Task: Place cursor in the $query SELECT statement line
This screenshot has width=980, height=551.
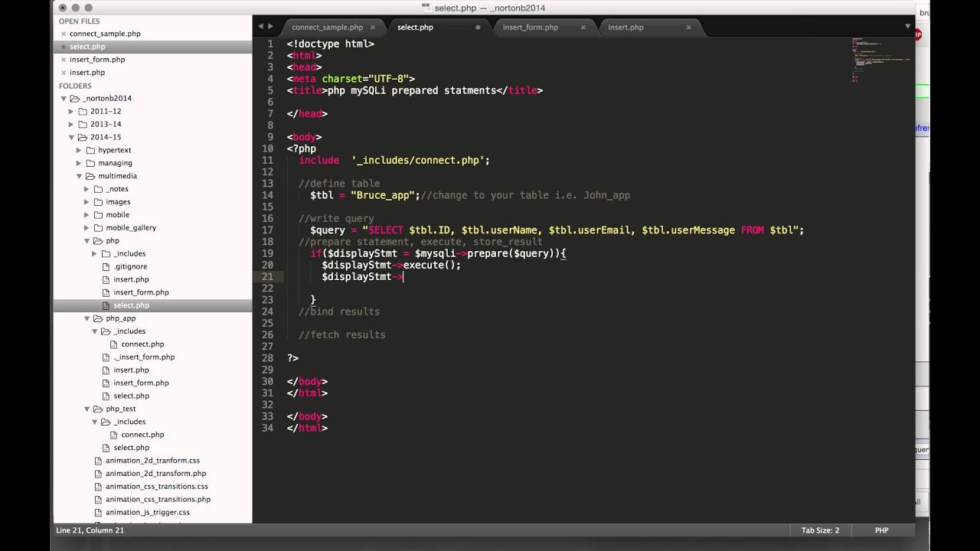Action: [x=557, y=230]
